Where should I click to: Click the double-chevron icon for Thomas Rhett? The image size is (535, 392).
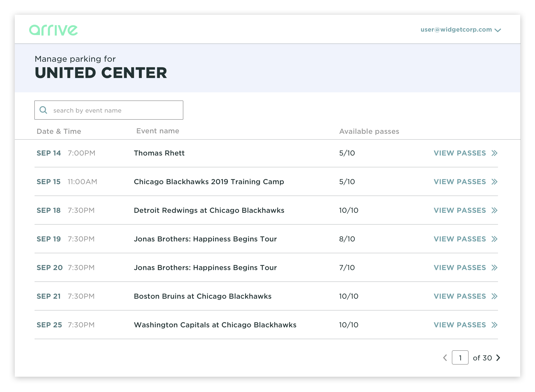point(494,153)
